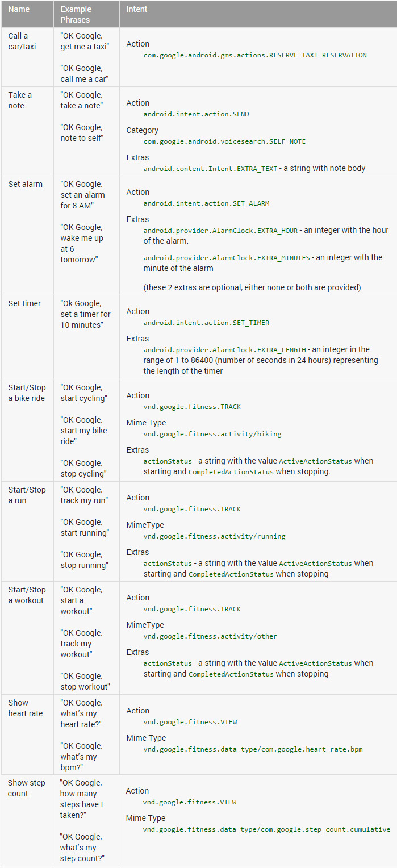Click the Example Phrases column header
The width and height of the screenshot is (397, 868).
[x=76, y=14]
